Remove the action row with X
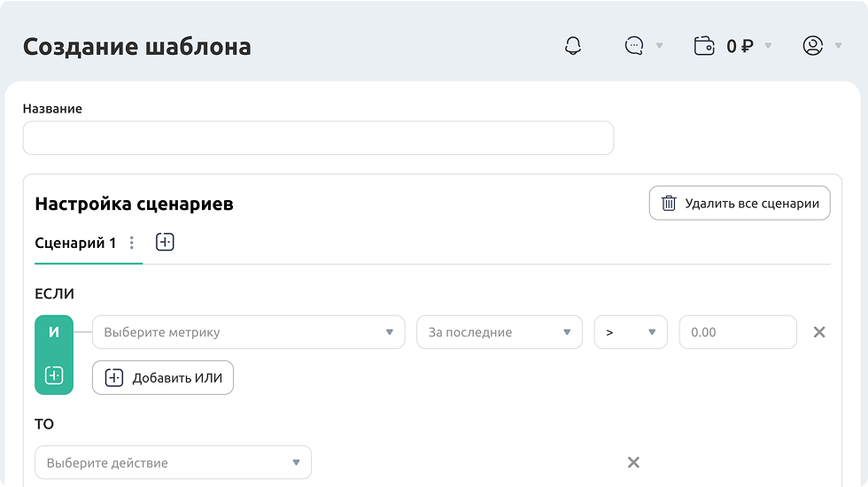This screenshot has width=868, height=487. pos(633,462)
